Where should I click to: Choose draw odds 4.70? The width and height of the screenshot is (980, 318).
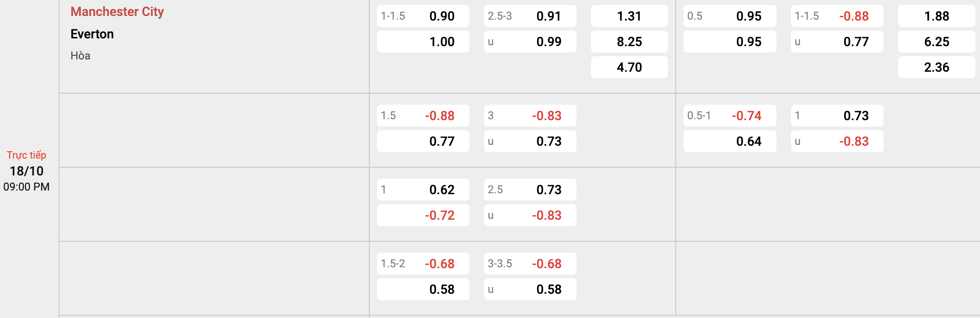click(630, 67)
